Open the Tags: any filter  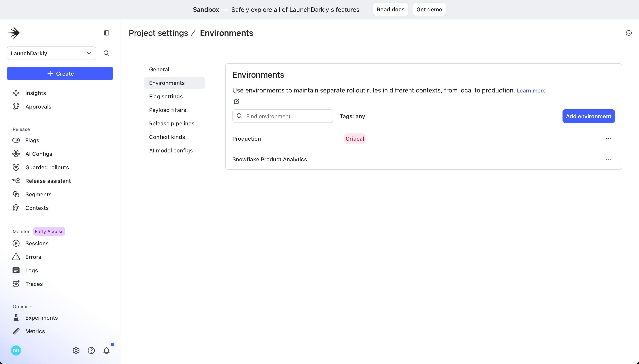[x=352, y=116]
